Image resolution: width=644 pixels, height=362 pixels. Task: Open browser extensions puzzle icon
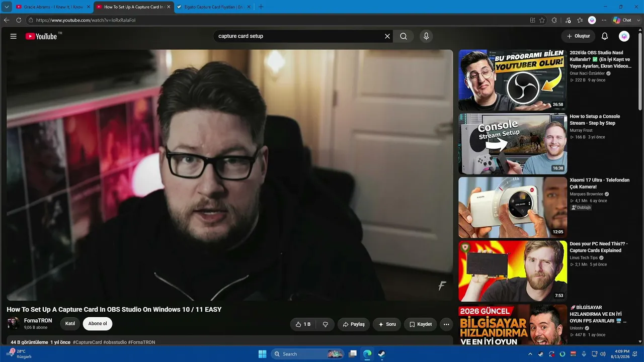[x=554, y=20]
